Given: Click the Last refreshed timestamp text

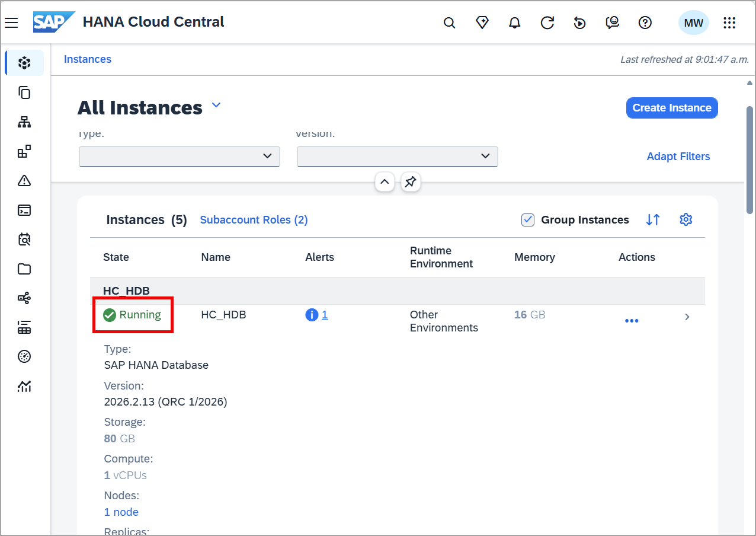Looking at the screenshot, I should click(684, 59).
